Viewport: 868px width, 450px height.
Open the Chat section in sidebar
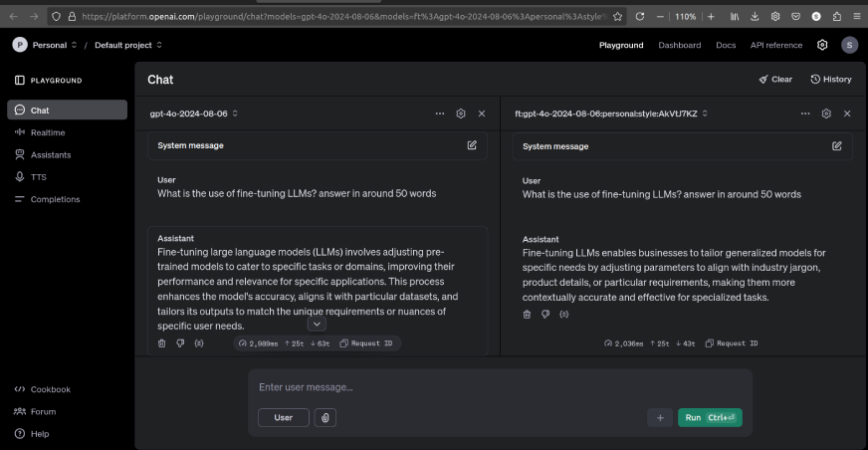click(67, 111)
